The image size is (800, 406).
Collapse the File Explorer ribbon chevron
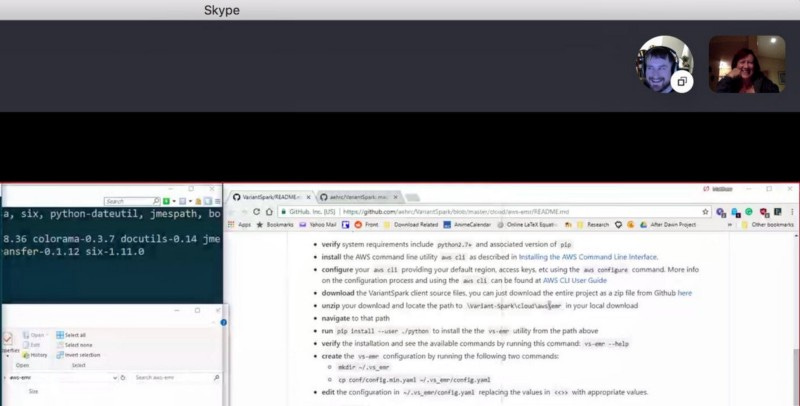tap(213, 322)
